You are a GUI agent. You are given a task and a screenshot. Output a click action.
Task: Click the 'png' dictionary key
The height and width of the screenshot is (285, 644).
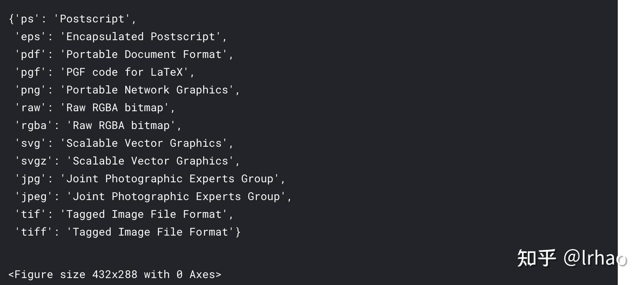click(x=30, y=90)
